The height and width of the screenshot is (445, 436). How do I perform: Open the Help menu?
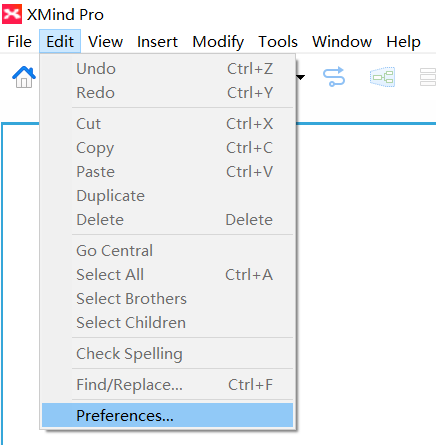tap(403, 42)
